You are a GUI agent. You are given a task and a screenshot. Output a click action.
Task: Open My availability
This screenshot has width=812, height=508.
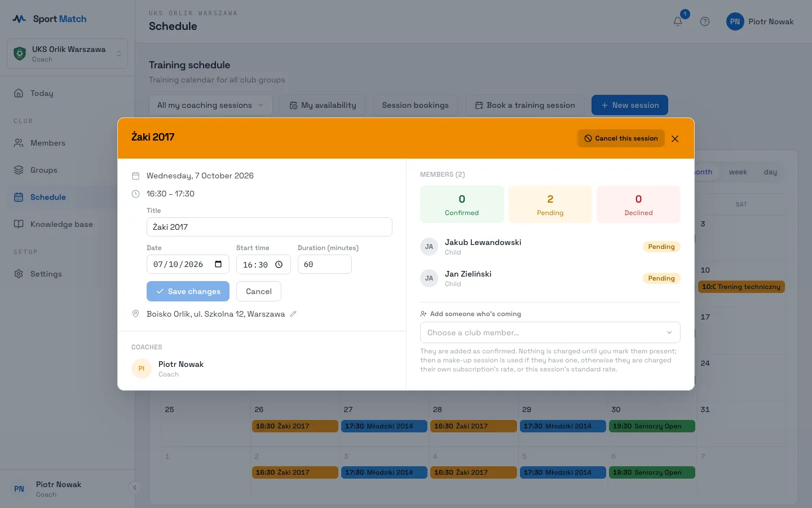point(323,105)
